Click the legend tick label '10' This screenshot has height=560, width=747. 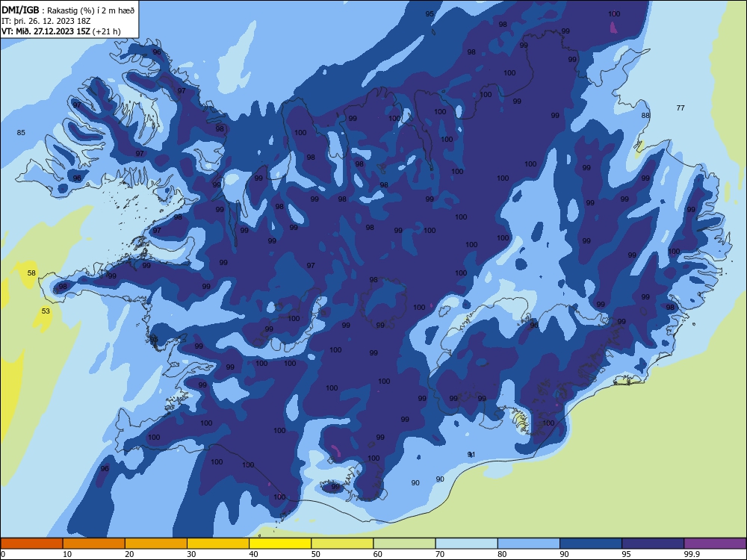(x=67, y=554)
